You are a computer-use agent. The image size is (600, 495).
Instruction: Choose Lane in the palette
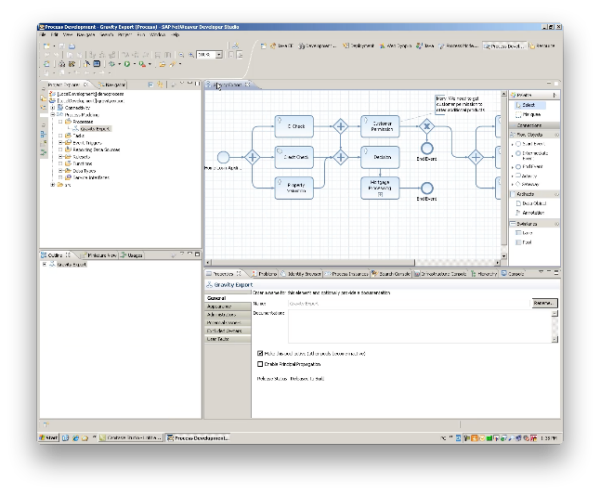(524, 233)
